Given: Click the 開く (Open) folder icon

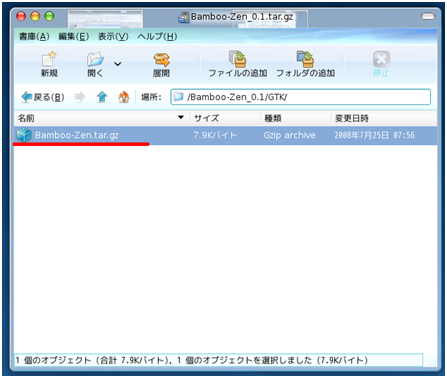Looking at the screenshot, I should click(x=95, y=59).
